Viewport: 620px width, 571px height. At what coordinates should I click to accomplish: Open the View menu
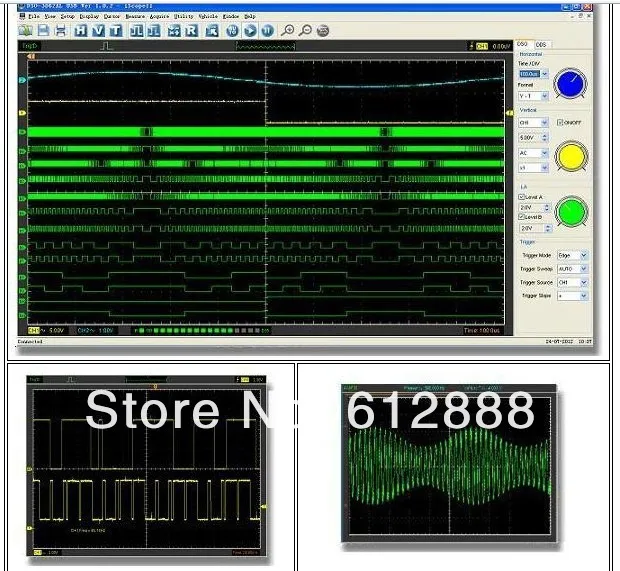(x=50, y=16)
